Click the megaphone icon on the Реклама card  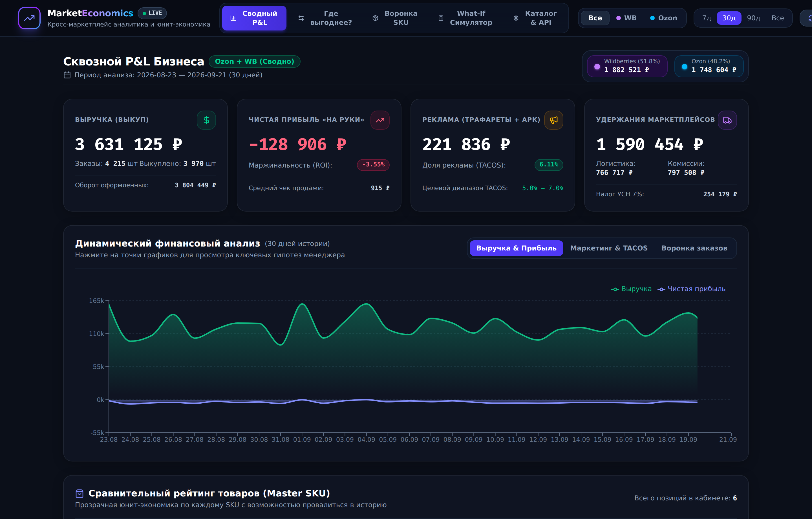[x=553, y=120]
